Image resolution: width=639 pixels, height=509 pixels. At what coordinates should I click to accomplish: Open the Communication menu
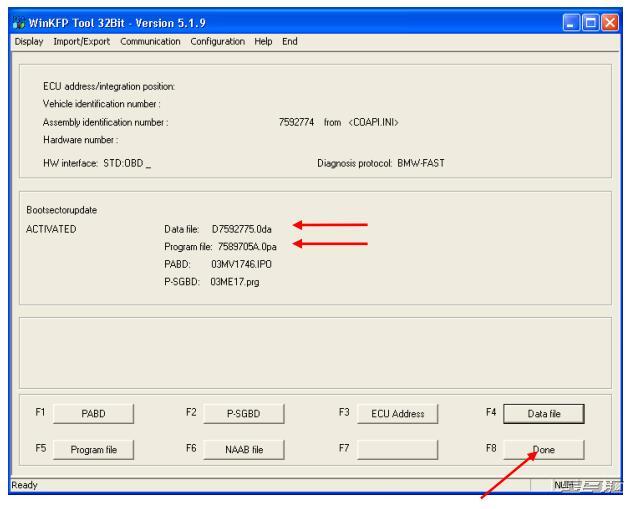point(150,42)
